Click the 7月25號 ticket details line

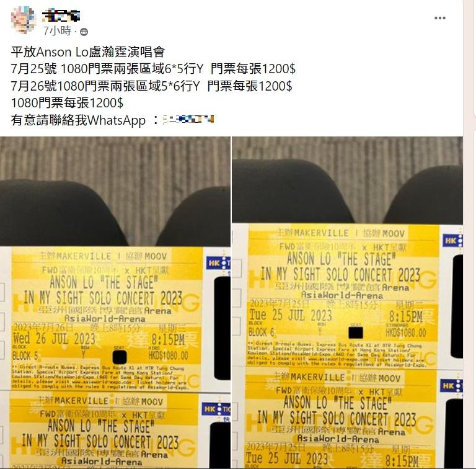click(x=153, y=69)
